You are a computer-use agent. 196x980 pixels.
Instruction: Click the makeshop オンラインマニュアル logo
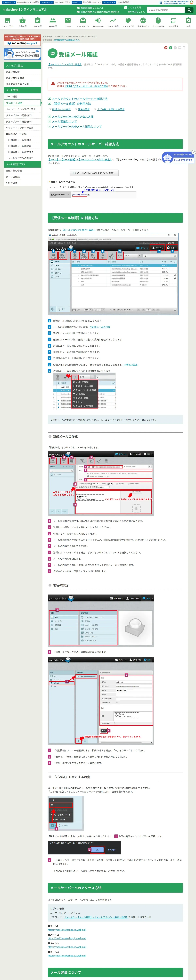tap(25, 9)
